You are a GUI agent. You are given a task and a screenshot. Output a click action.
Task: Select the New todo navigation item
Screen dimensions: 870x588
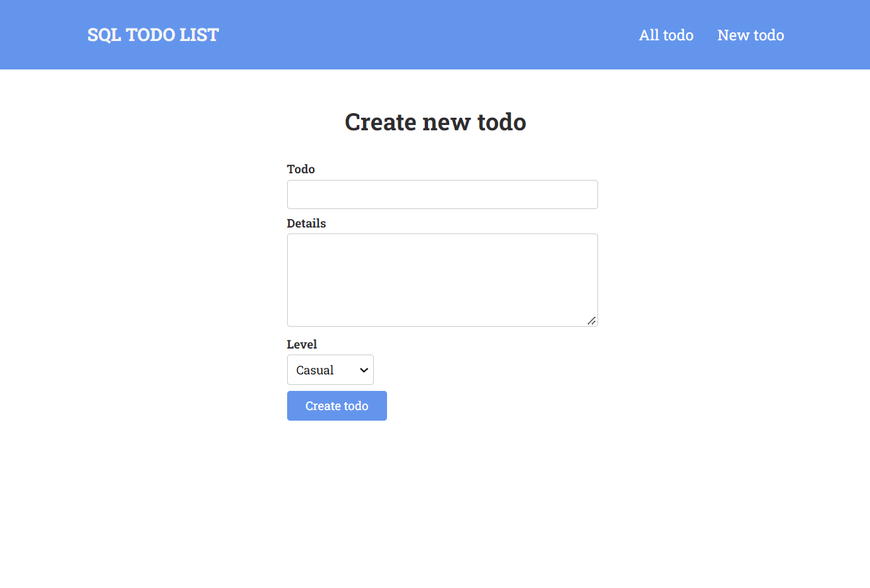750,34
